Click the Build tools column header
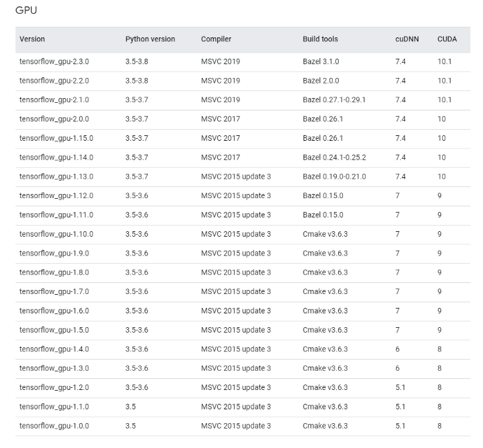 pyautogui.click(x=320, y=39)
